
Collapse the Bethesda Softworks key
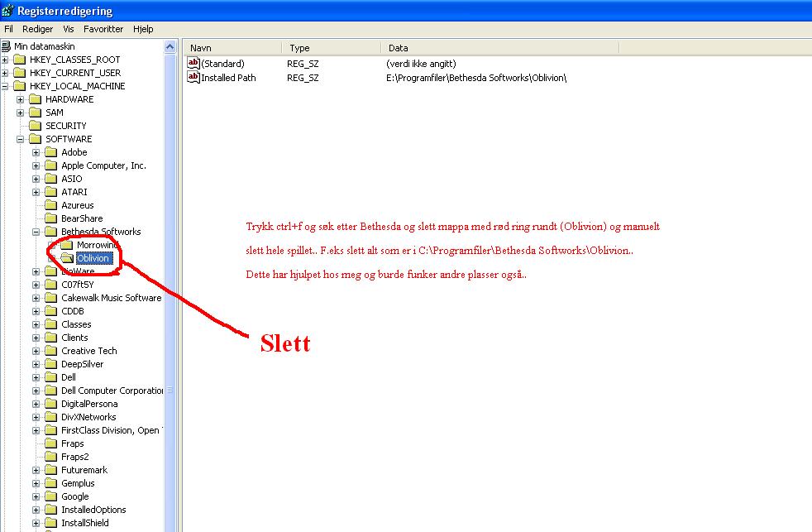click(36, 232)
